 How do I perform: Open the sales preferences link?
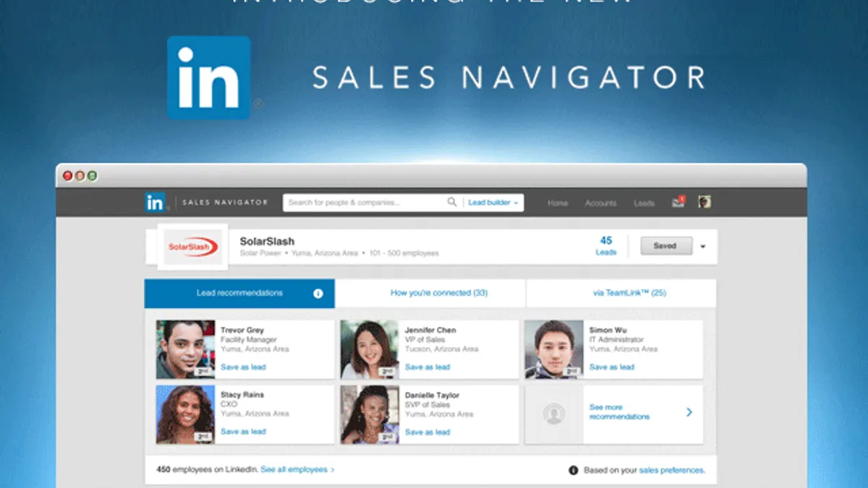(x=672, y=470)
